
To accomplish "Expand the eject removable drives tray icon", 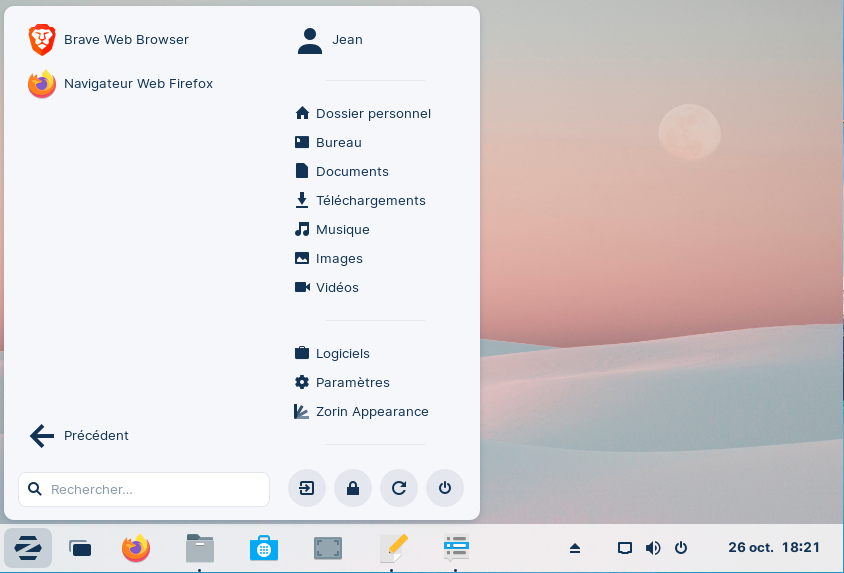I will click(575, 548).
